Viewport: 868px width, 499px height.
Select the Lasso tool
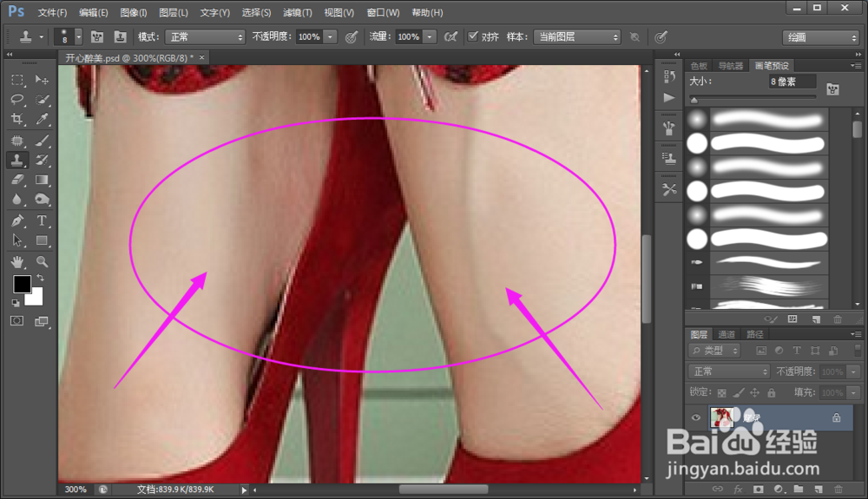point(17,100)
